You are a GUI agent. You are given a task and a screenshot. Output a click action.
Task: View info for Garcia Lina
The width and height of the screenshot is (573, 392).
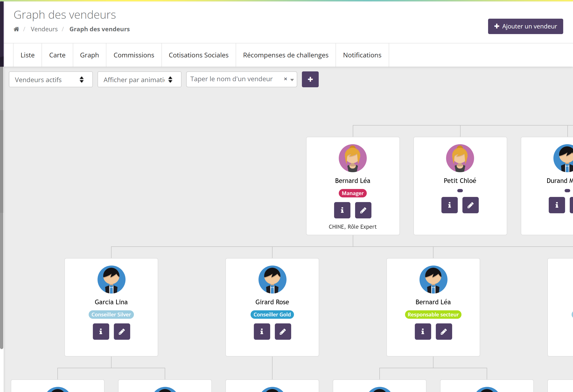point(101,331)
